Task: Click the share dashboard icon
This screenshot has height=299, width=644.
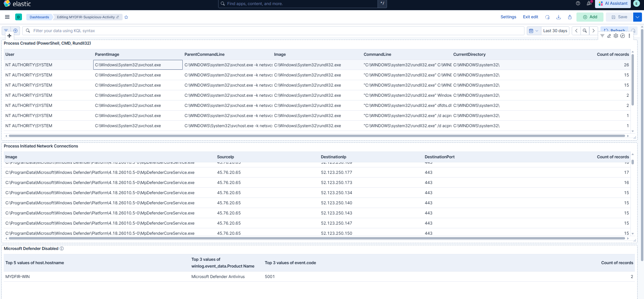Action: tap(570, 17)
